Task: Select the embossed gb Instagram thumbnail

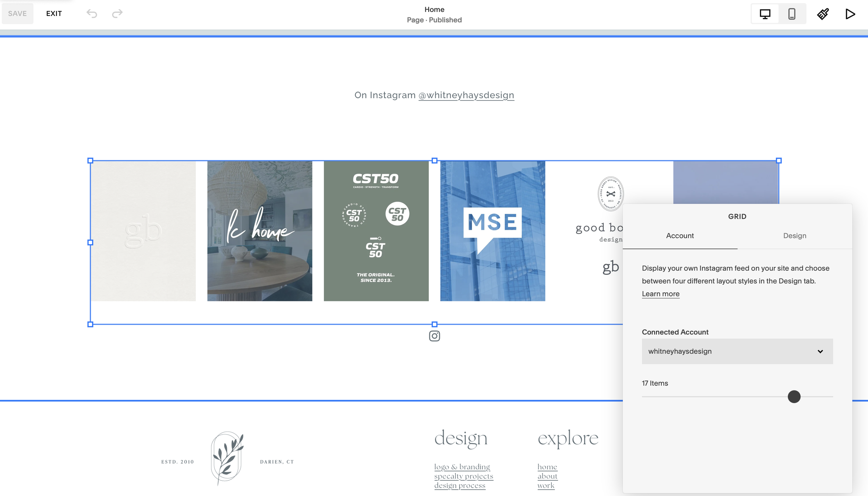Action: click(x=143, y=231)
